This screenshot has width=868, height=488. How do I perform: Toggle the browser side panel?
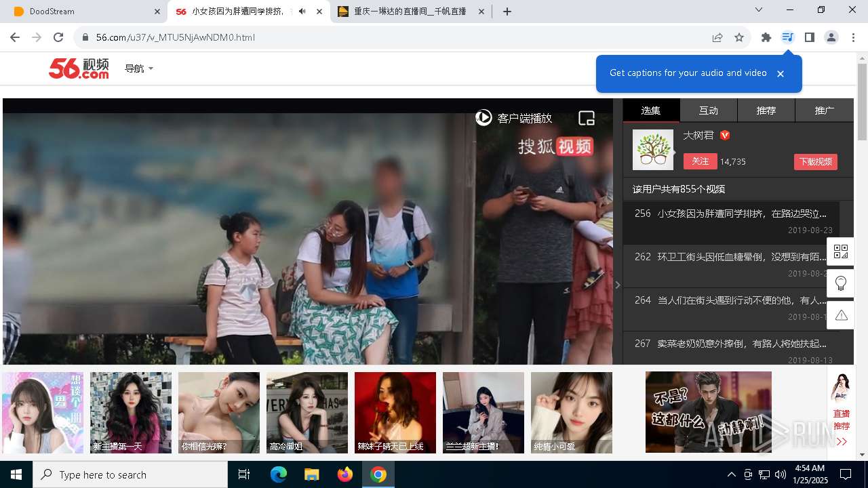coord(810,37)
